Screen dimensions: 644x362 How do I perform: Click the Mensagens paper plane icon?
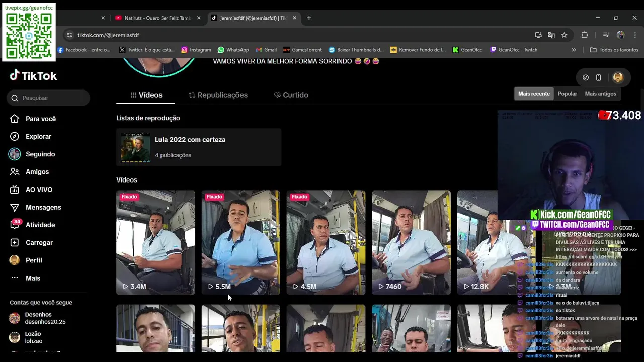click(15, 207)
